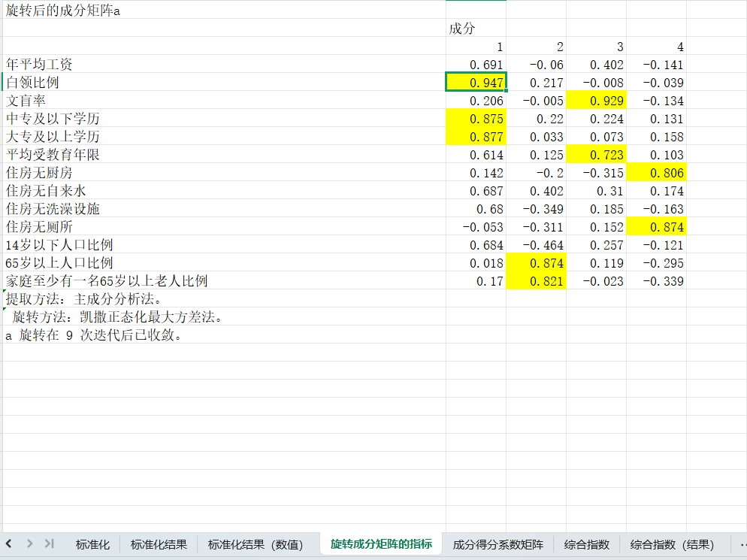Select highlighted cell 0.875
The height and width of the screenshot is (560, 747).
pyautogui.click(x=476, y=119)
